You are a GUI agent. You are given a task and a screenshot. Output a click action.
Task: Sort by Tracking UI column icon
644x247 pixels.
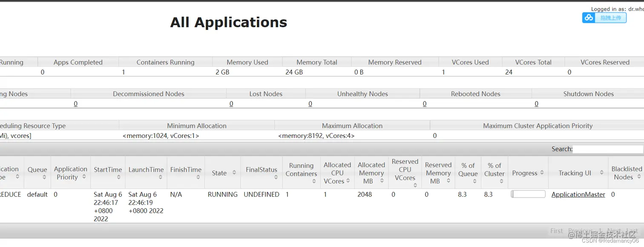click(x=601, y=173)
